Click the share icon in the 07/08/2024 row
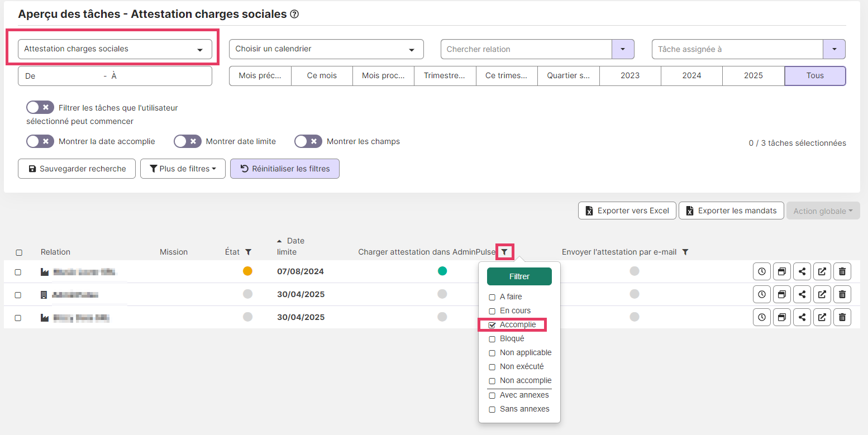Screen dimensions: 868x435 pyautogui.click(x=802, y=272)
